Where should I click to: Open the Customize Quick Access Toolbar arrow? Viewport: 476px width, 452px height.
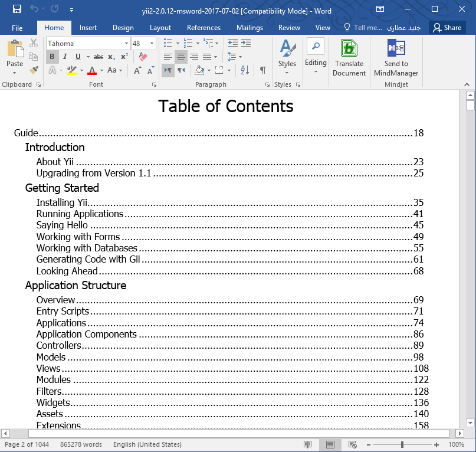coord(71,10)
